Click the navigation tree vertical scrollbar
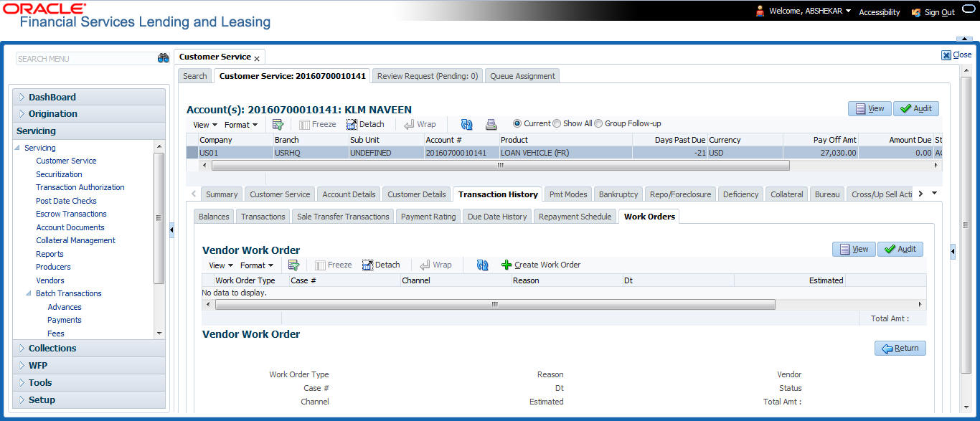980x421 pixels. 159,217
